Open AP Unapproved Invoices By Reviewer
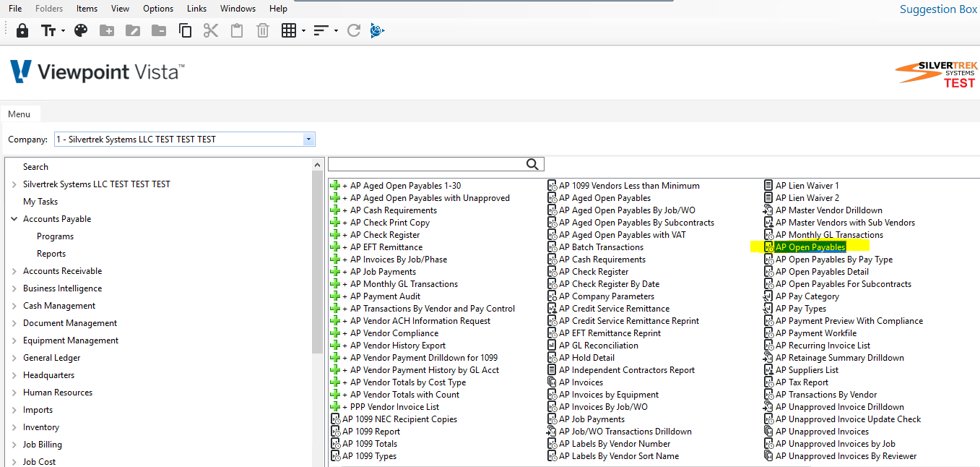This screenshot has height=467, width=980. pos(846,456)
